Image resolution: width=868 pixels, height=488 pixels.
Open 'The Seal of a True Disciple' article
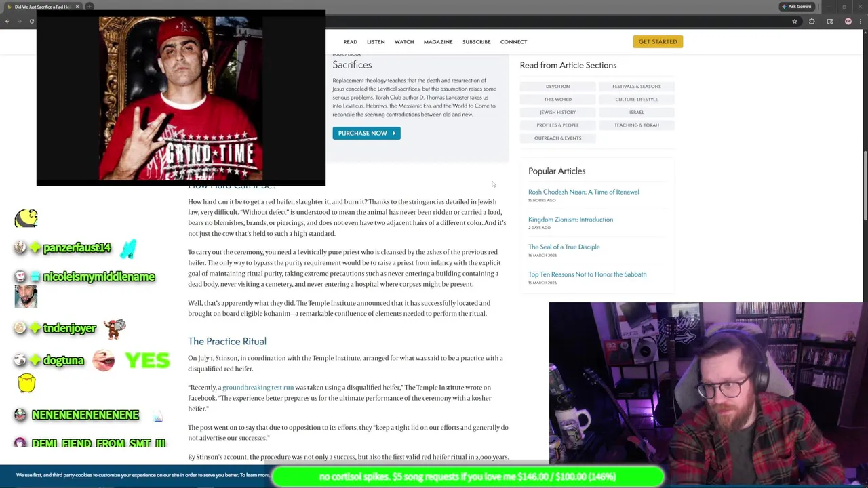tap(564, 247)
